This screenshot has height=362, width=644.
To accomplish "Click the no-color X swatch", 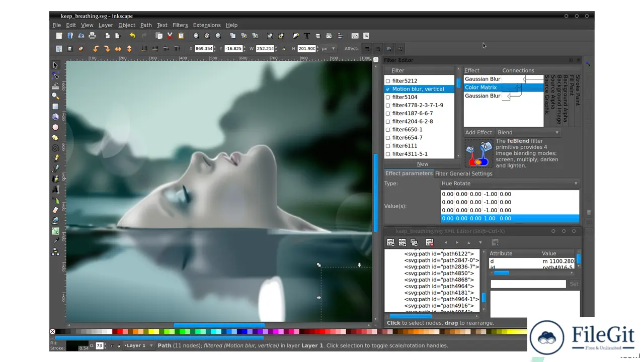I will point(52,331).
